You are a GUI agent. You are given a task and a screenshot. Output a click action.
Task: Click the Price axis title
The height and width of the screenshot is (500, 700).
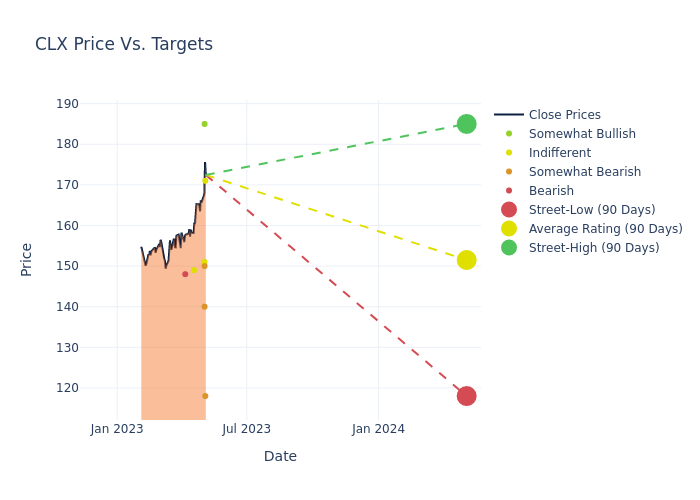click(x=27, y=259)
